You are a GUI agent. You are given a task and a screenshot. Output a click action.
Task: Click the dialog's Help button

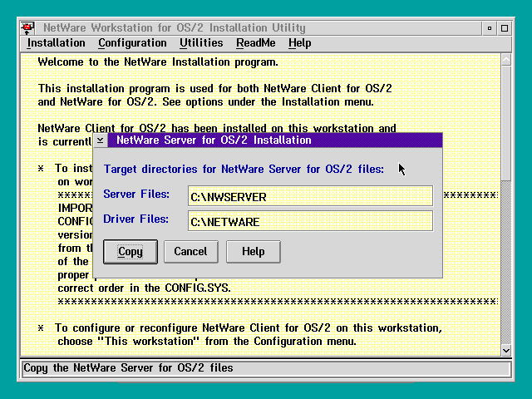point(253,252)
